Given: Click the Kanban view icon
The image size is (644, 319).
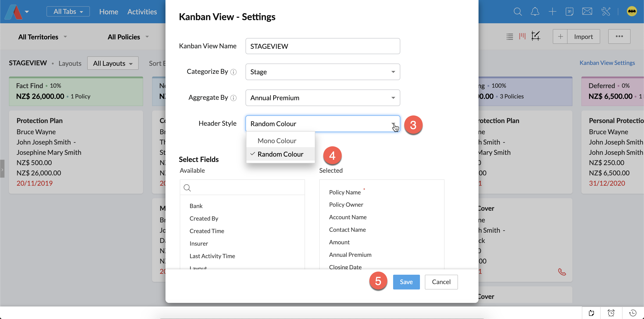Looking at the screenshot, I should pos(522,36).
